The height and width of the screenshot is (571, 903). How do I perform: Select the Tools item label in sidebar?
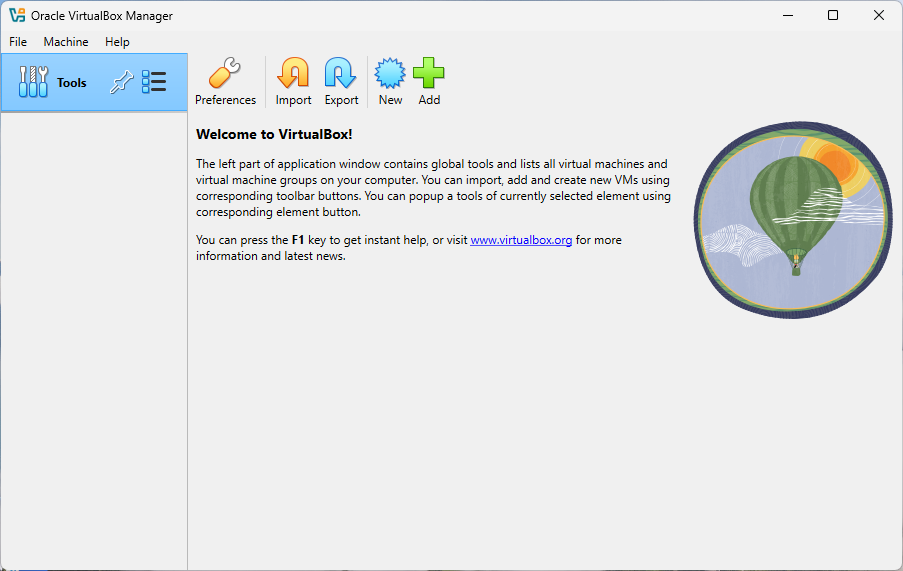(72, 83)
